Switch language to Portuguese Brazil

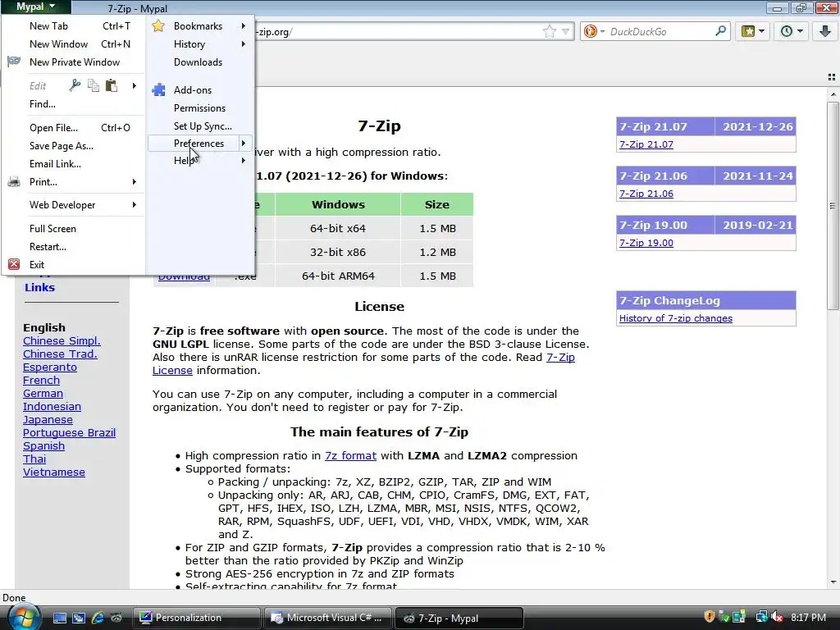pyautogui.click(x=69, y=433)
